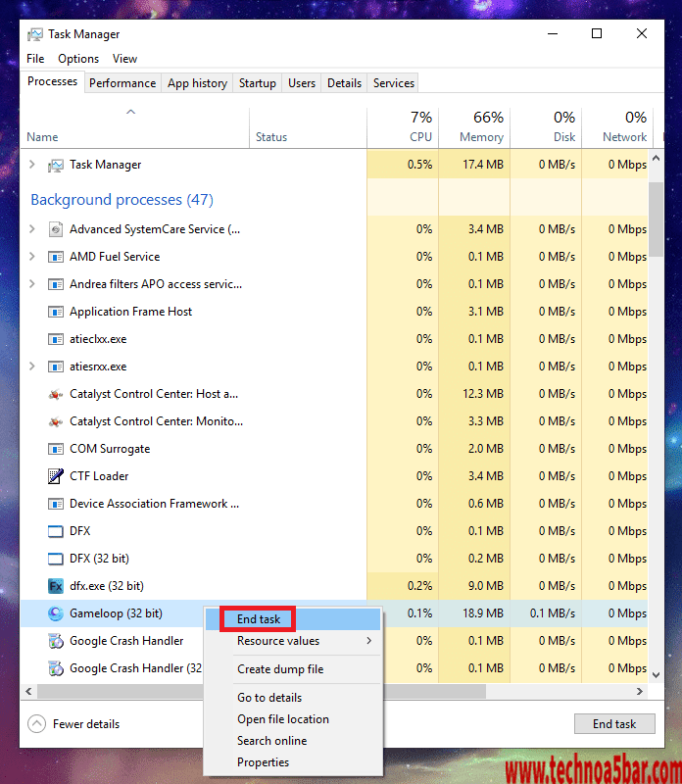Open the Resource values submenu arrow
This screenshot has height=784, width=682.
coord(369,641)
